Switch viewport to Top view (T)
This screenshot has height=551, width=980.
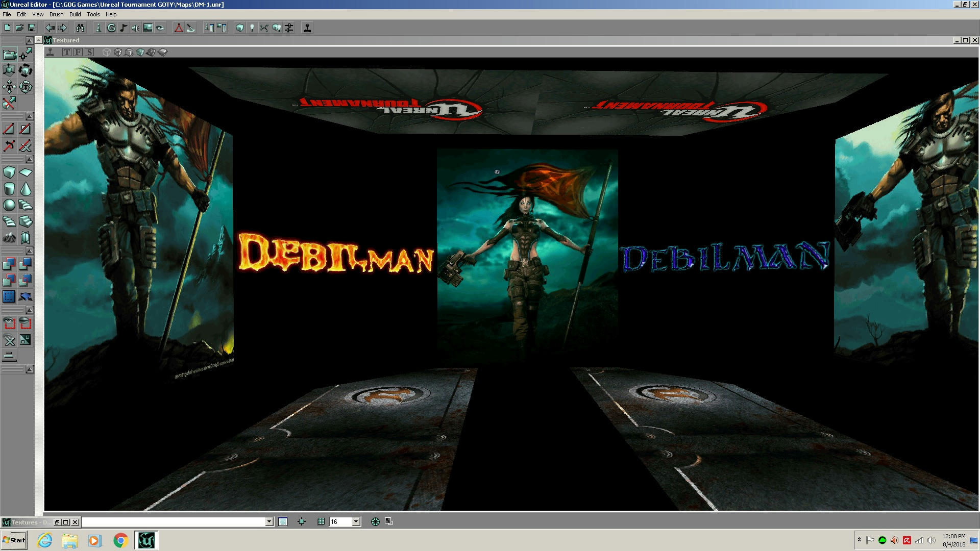click(67, 52)
